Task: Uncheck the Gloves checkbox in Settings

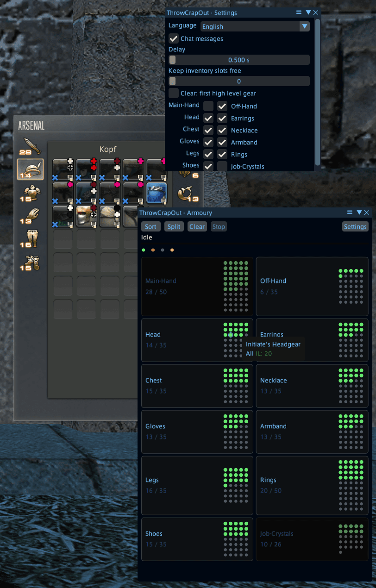Action: [x=208, y=142]
